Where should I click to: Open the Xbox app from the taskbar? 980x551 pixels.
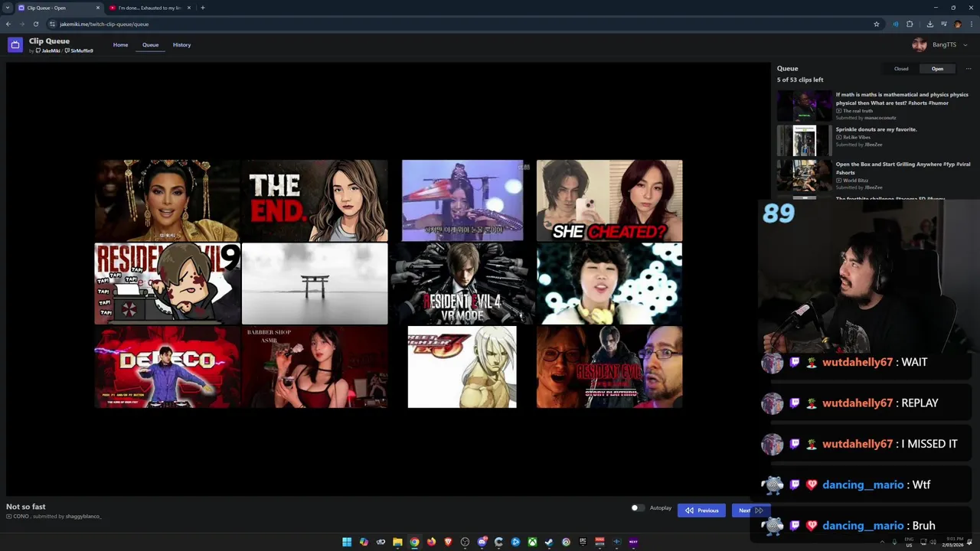[x=532, y=542]
